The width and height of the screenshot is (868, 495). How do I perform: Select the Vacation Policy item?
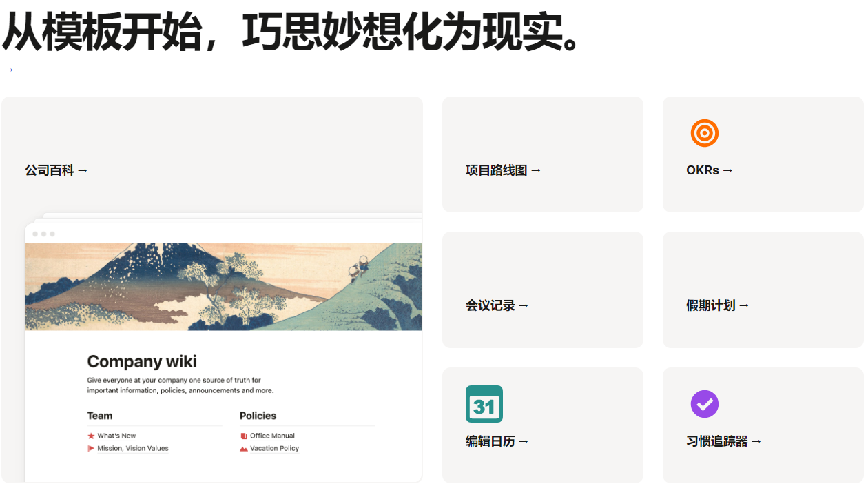[x=274, y=448]
